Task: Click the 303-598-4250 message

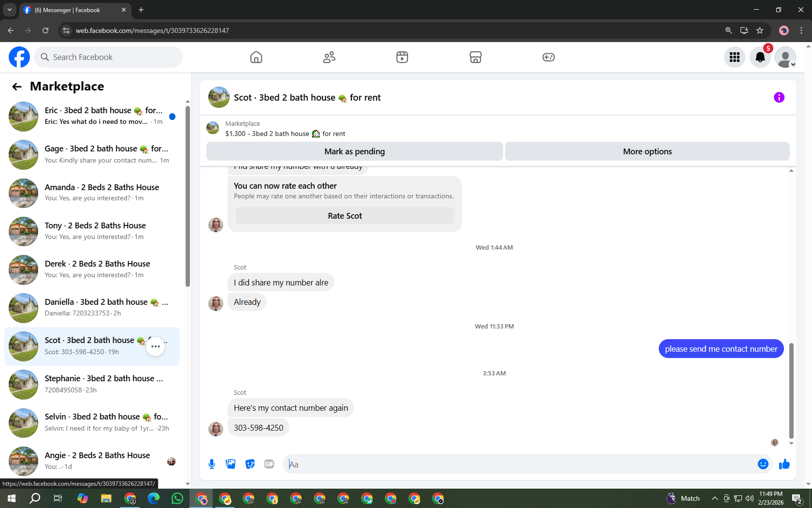Action: [259, 428]
